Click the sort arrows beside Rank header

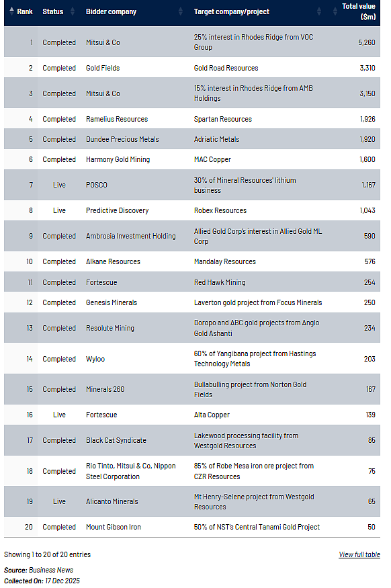coord(11,11)
